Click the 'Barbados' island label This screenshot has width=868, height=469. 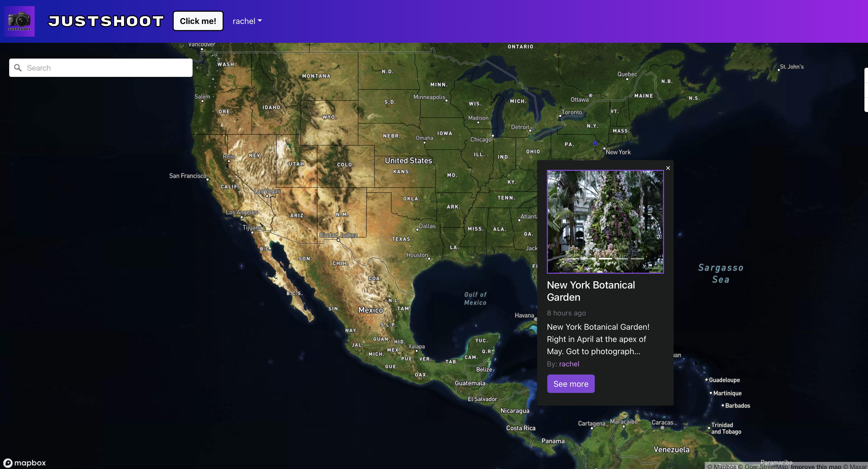click(x=737, y=405)
